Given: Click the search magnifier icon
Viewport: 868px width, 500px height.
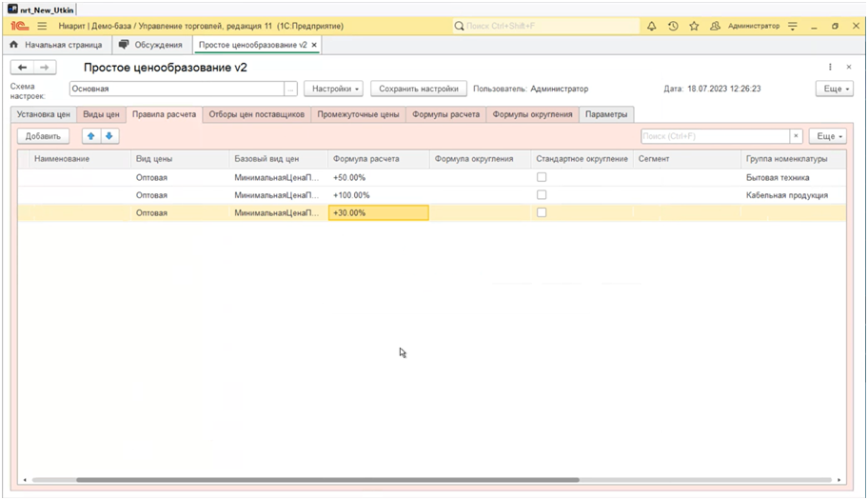Looking at the screenshot, I should [459, 26].
